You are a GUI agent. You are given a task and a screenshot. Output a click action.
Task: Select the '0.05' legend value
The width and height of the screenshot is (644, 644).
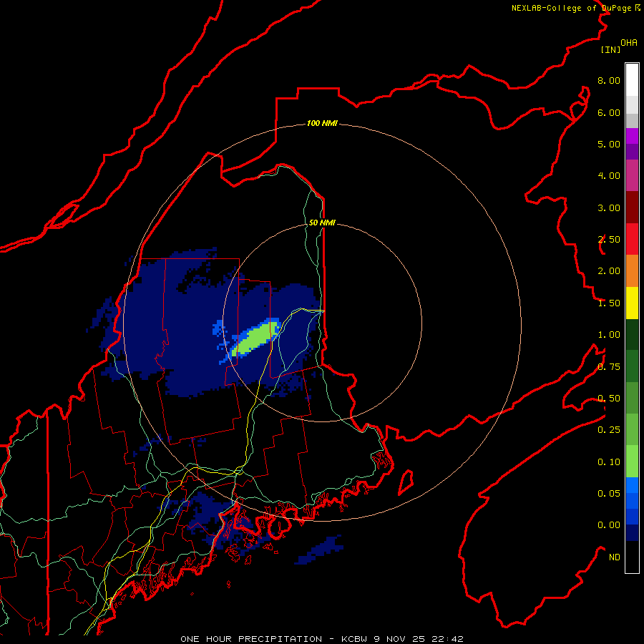coord(609,494)
